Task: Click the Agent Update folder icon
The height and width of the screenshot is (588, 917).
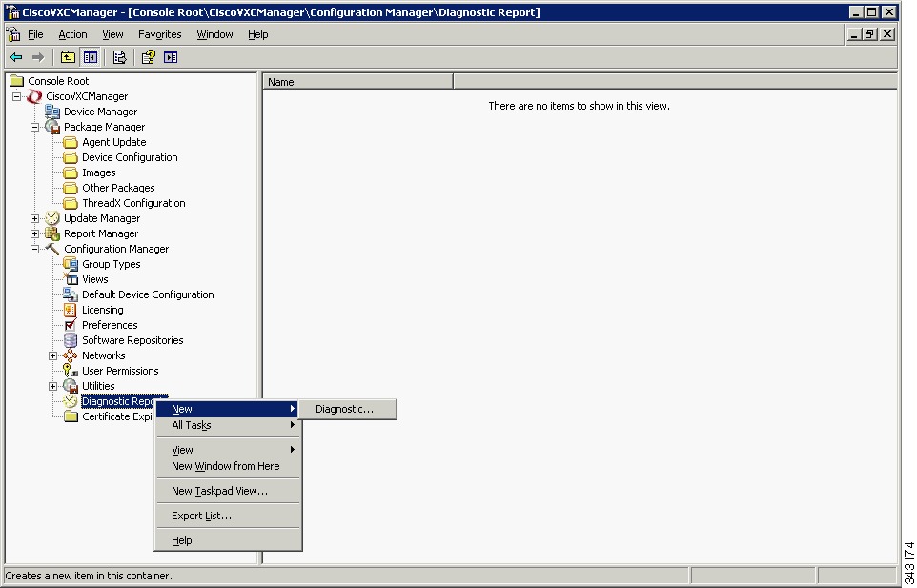Action: coord(71,142)
